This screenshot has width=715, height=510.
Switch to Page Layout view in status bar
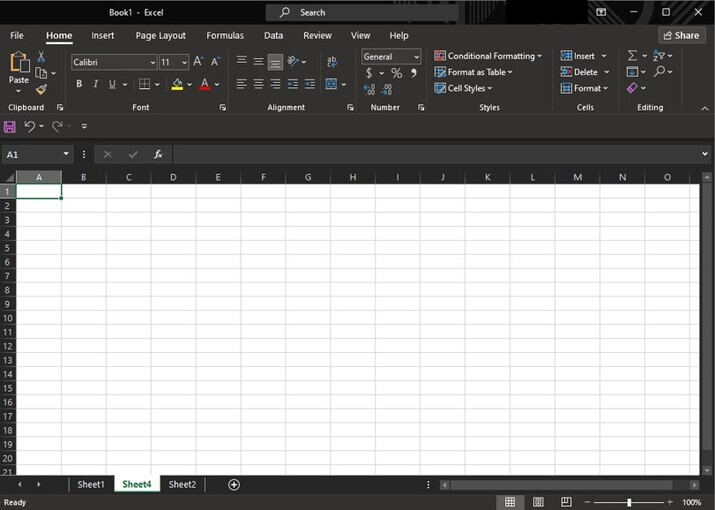[538, 502]
